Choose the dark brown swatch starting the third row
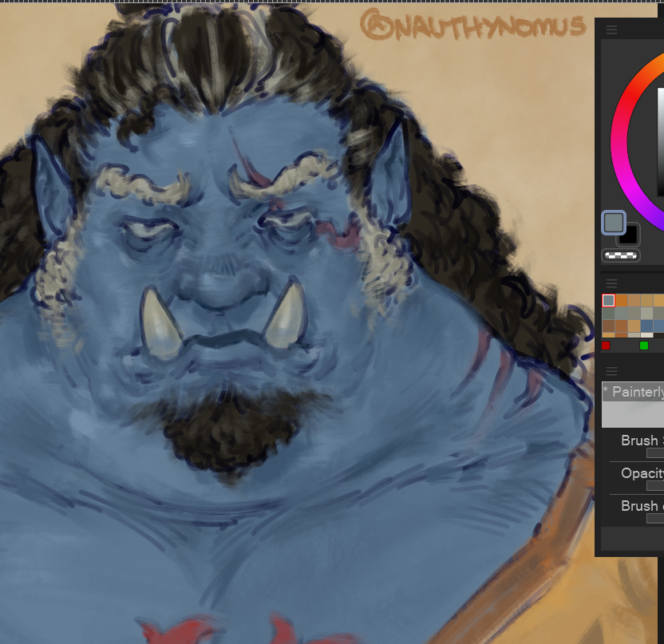The width and height of the screenshot is (664, 644). click(x=608, y=326)
